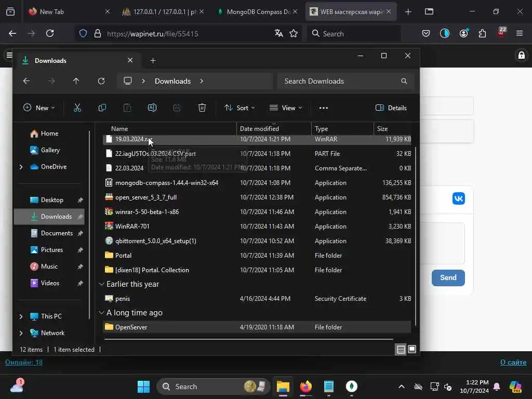This screenshot has width=532, height=399.
Task: Select the WinRAR-701 application file
Action: [257, 227]
